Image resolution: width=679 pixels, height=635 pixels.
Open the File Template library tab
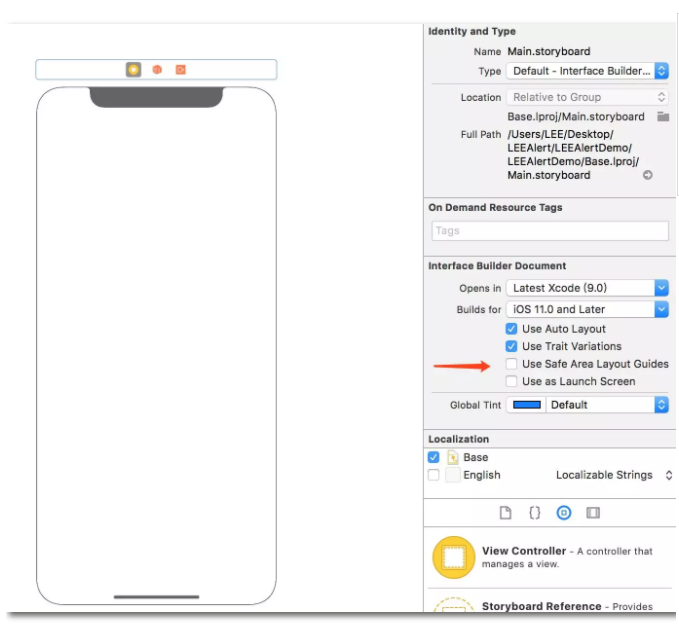pyautogui.click(x=505, y=513)
